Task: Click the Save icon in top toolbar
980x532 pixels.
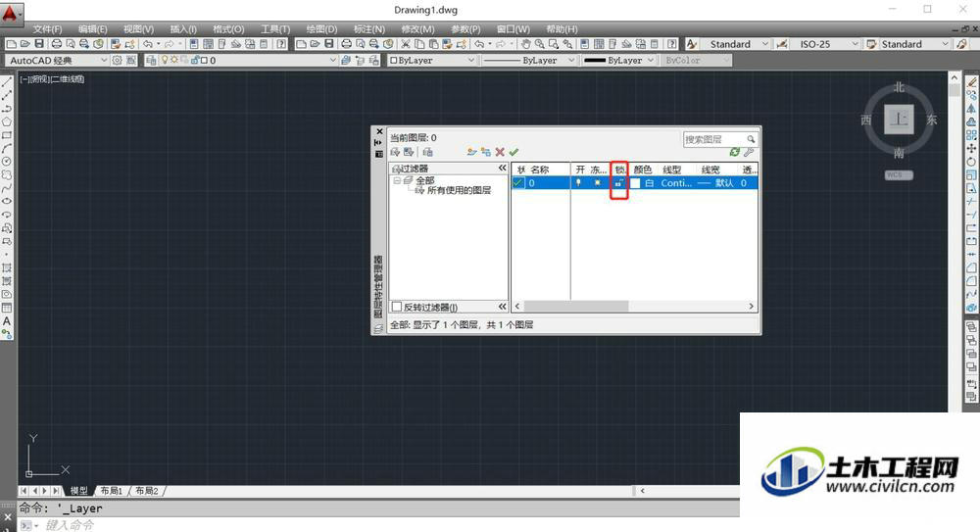Action: (39, 44)
